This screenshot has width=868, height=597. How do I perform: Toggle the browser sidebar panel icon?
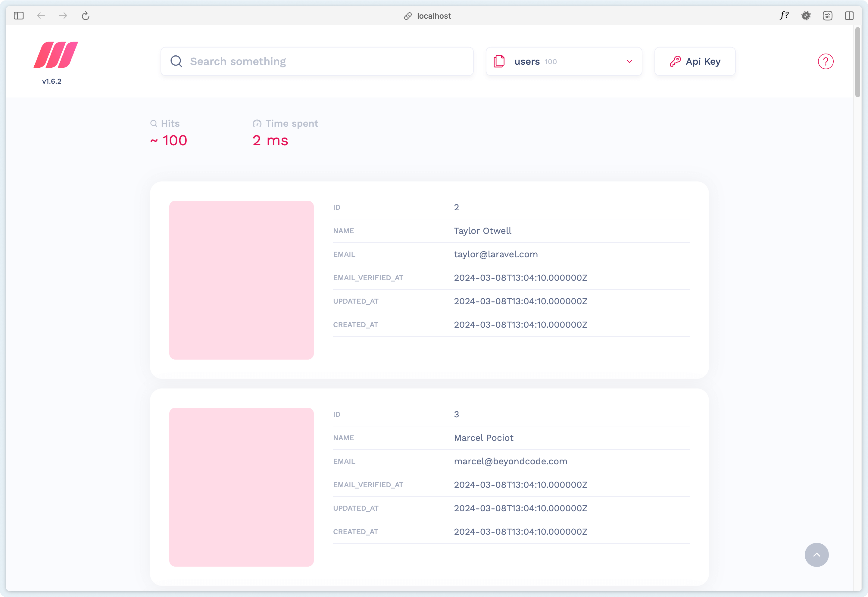[x=19, y=15]
